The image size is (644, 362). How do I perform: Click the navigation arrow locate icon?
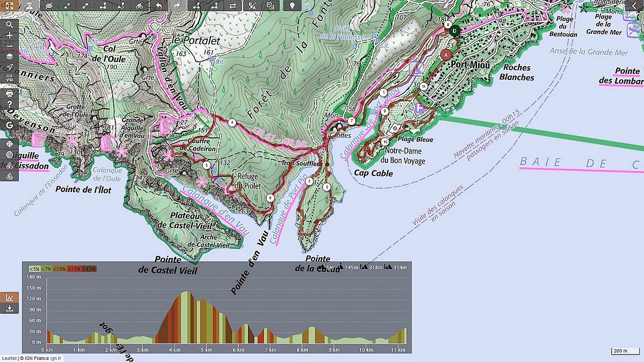tap(9, 67)
